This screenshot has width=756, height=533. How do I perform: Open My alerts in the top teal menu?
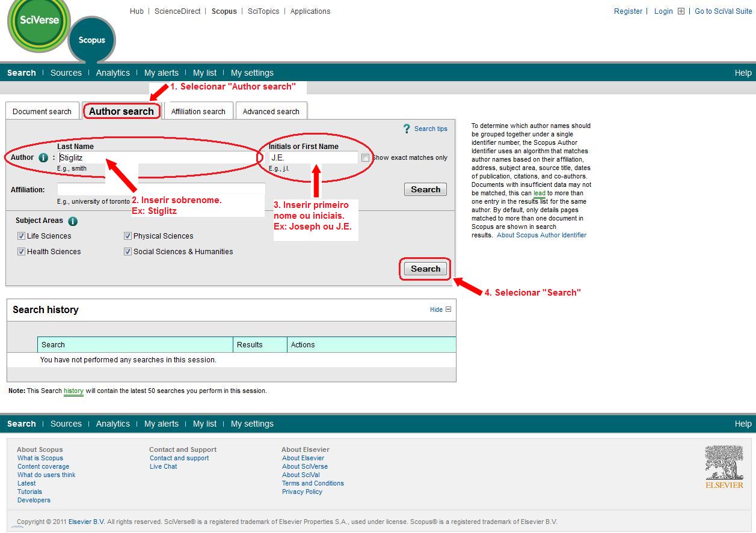click(x=161, y=73)
